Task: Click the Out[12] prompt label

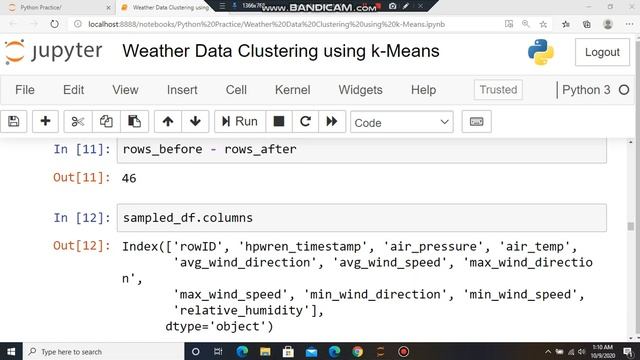Action: click(x=82, y=246)
